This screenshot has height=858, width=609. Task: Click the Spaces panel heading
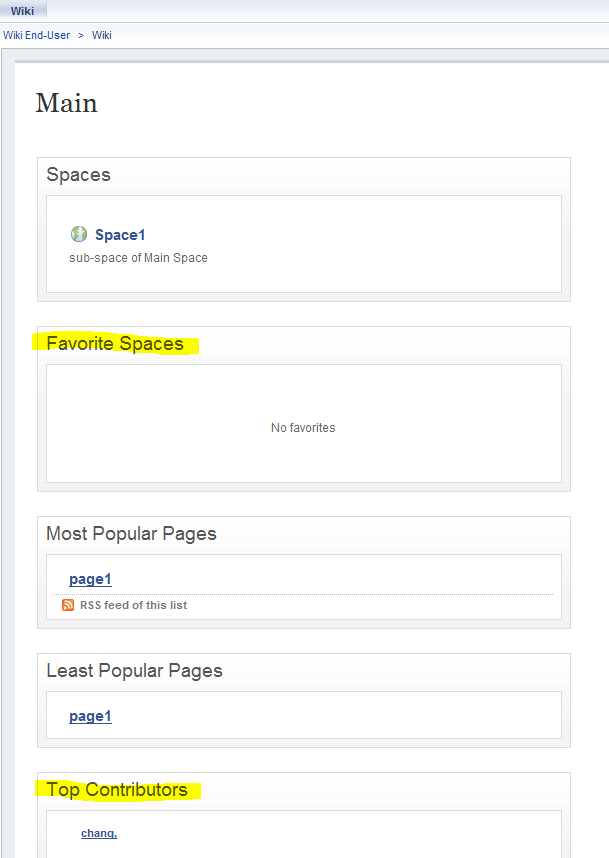78,175
